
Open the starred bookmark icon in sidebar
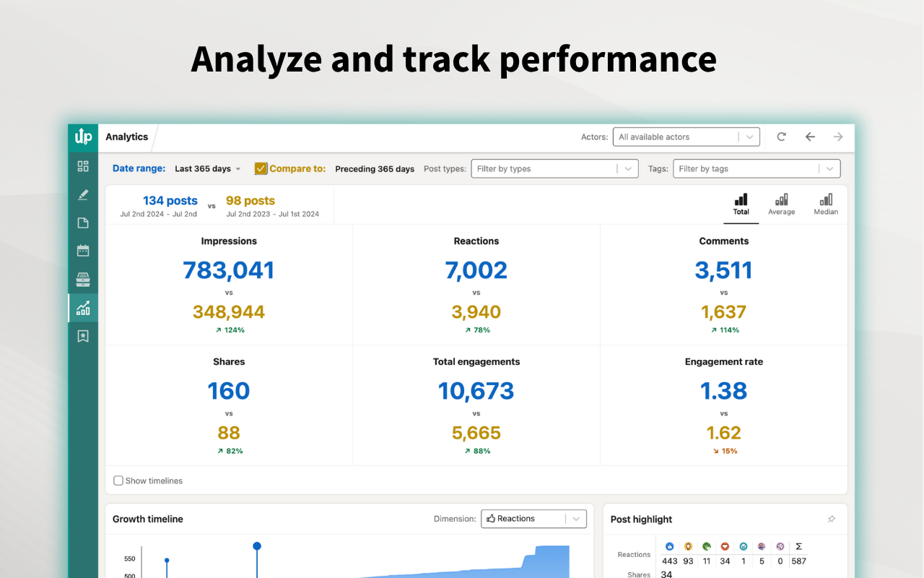83,336
